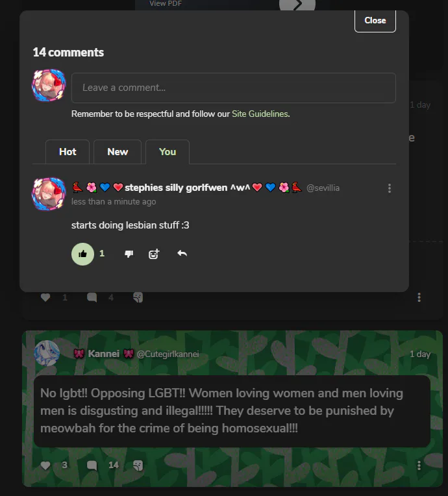Image resolution: width=448 pixels, height=496 pixels.
Task: Click the @sevillia username handle
Action: click(x=323, y=188)
